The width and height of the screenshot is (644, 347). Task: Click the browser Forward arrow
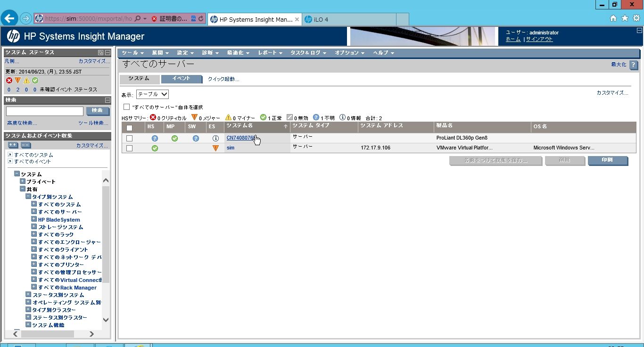[26, 19]
